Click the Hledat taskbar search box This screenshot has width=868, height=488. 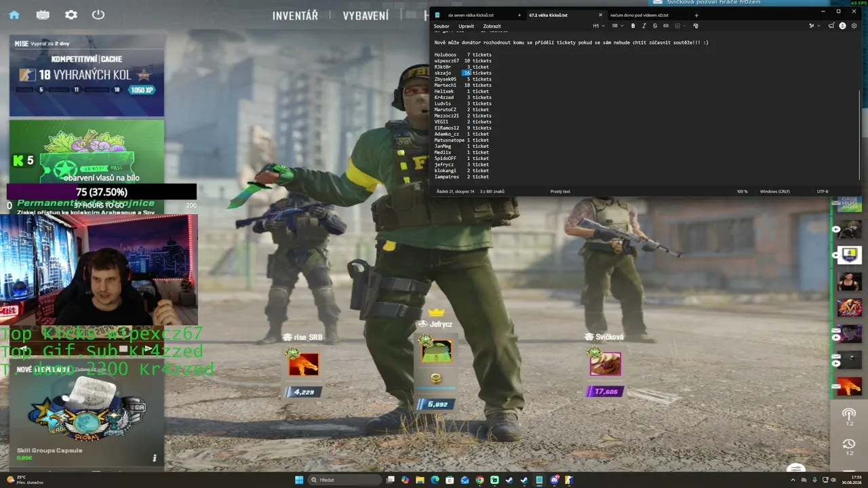click(x=346, y=480)
